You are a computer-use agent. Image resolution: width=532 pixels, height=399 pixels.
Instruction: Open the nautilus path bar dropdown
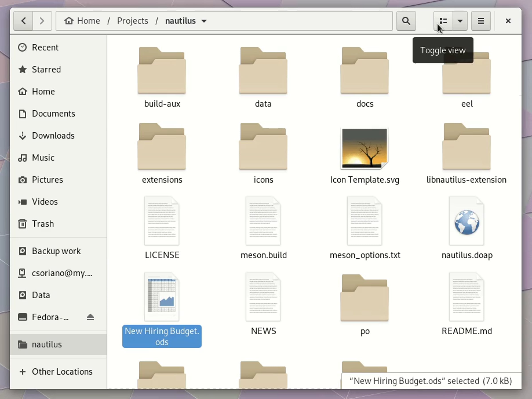[186, 21]
